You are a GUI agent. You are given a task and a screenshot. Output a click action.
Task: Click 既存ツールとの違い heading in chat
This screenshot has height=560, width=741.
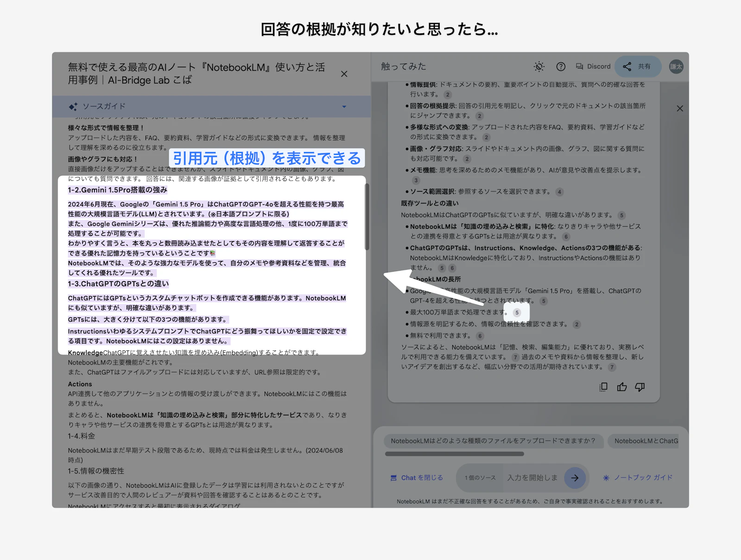(x=430, y=204)
